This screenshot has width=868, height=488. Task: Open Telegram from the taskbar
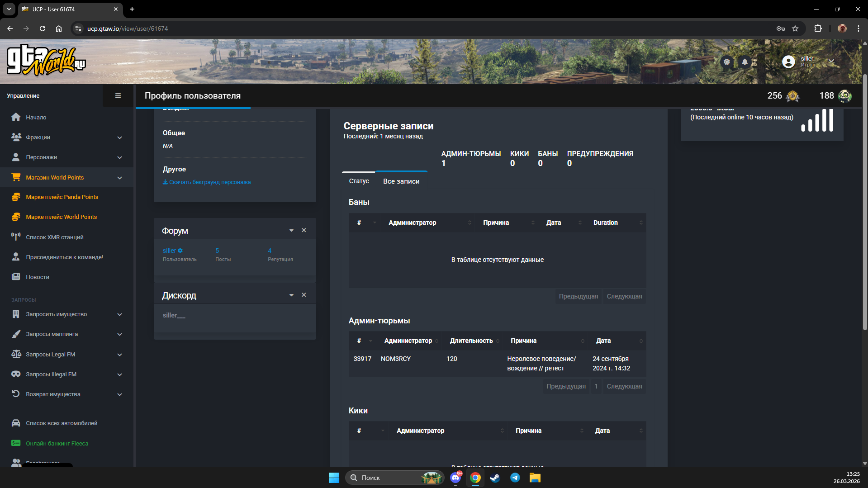[515, 478]
